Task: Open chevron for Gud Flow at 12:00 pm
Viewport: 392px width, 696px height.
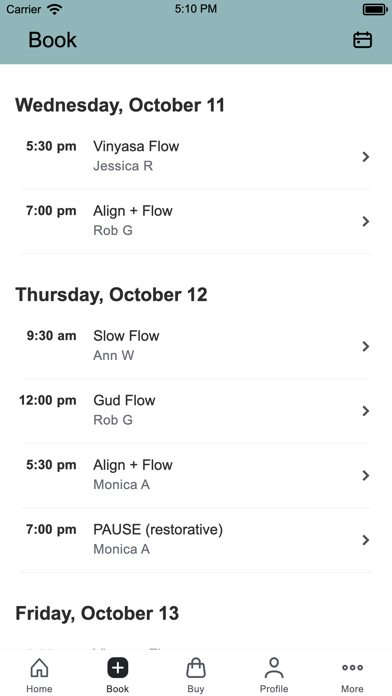Action: coord(366,411)
